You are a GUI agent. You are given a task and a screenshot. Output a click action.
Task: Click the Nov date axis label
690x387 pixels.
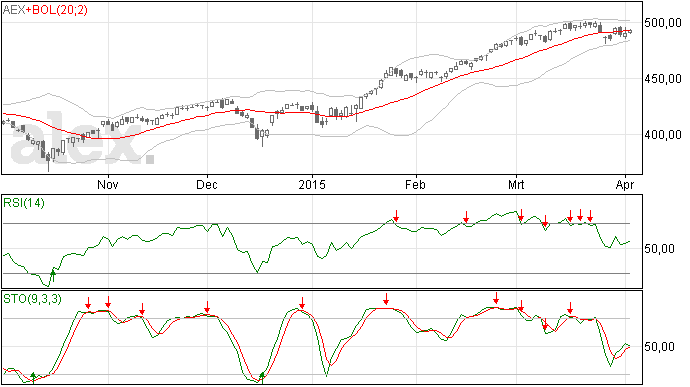tap(108, 184)
